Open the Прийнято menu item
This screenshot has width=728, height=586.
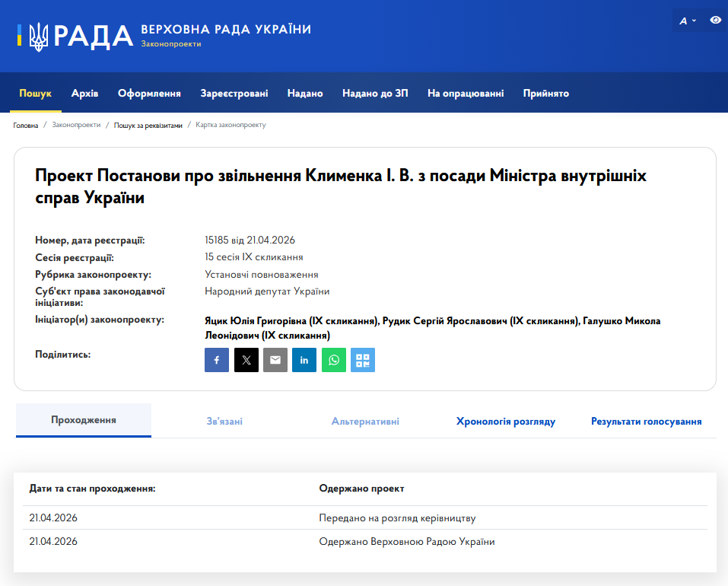[546, 94]
